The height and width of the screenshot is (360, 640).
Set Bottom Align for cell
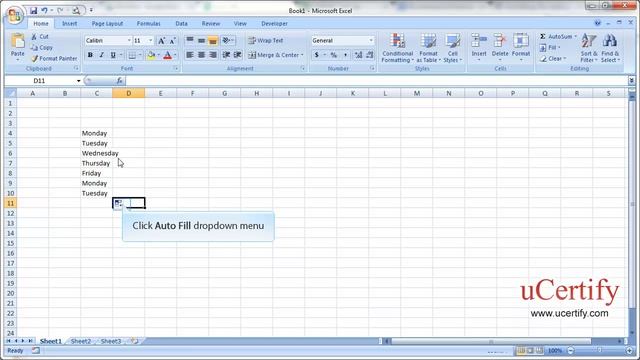pyautogui.click(x=213, y=40)
